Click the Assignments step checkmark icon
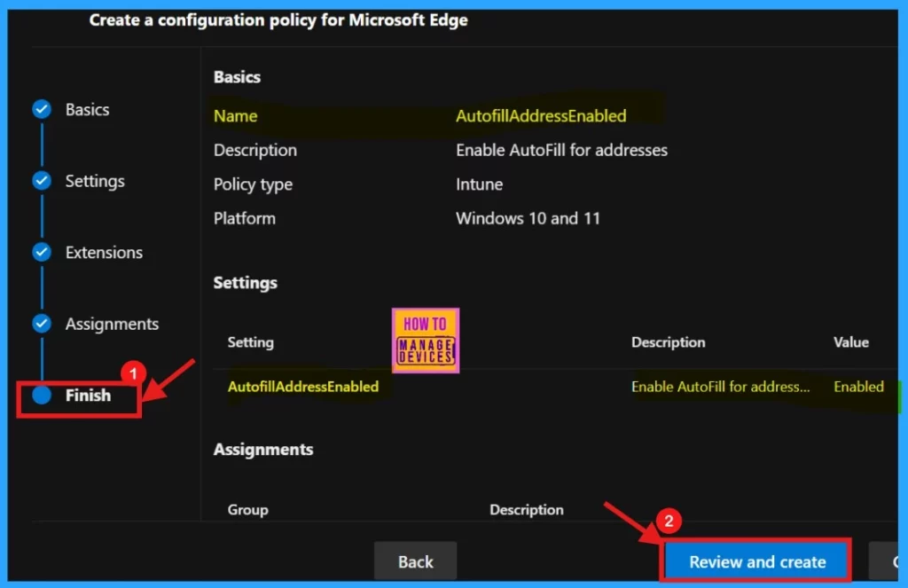The width and height of the screenshot is (908, 588). [x=42, y=323]
